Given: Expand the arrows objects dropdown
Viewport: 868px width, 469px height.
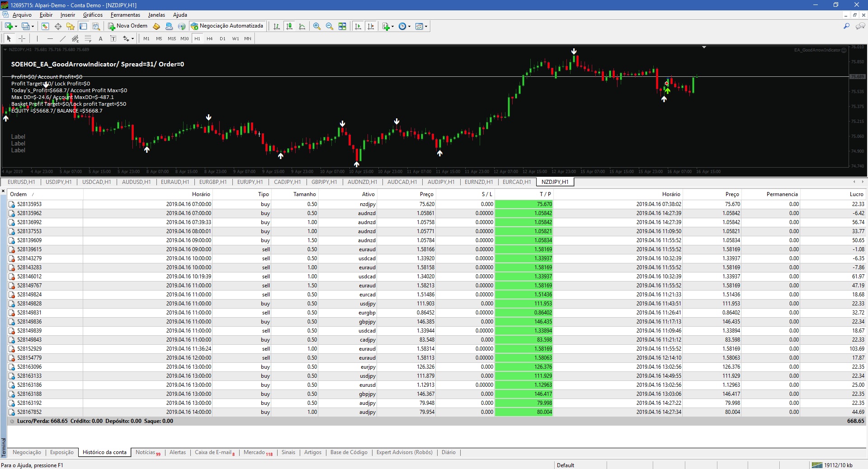Looking at the screenshot, I should [132, 39].
